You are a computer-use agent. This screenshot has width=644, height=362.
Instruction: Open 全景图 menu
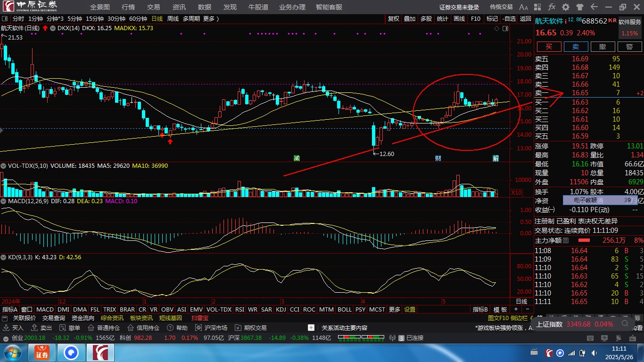(x=100, y=7)
